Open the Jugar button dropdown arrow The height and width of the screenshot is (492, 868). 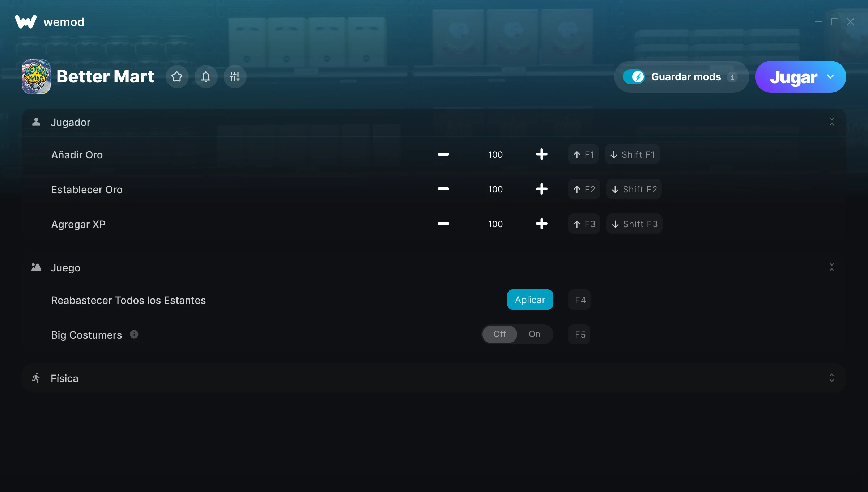830,77
